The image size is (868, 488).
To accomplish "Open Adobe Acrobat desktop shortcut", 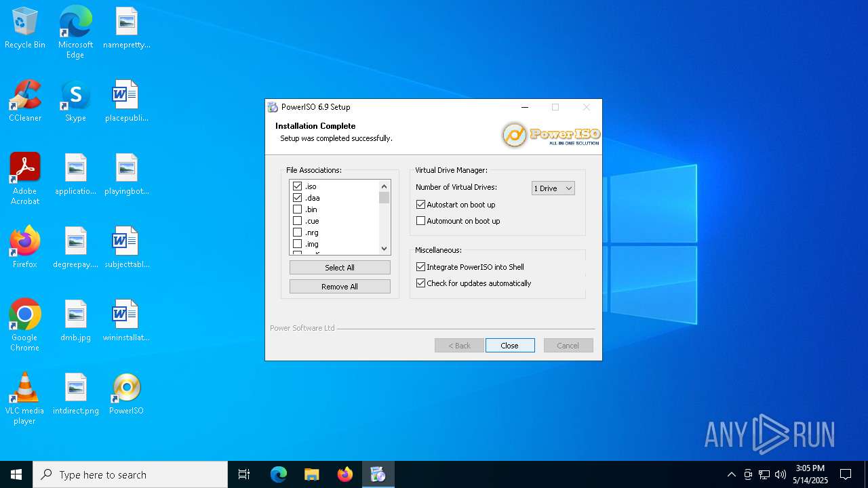I will point(25,179).
